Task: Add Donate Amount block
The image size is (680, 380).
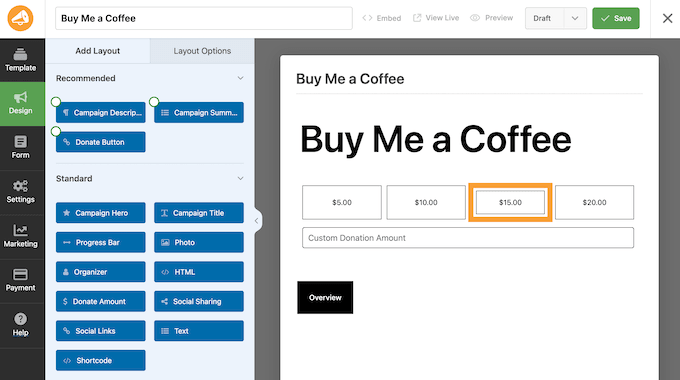Action: point(101,301)
